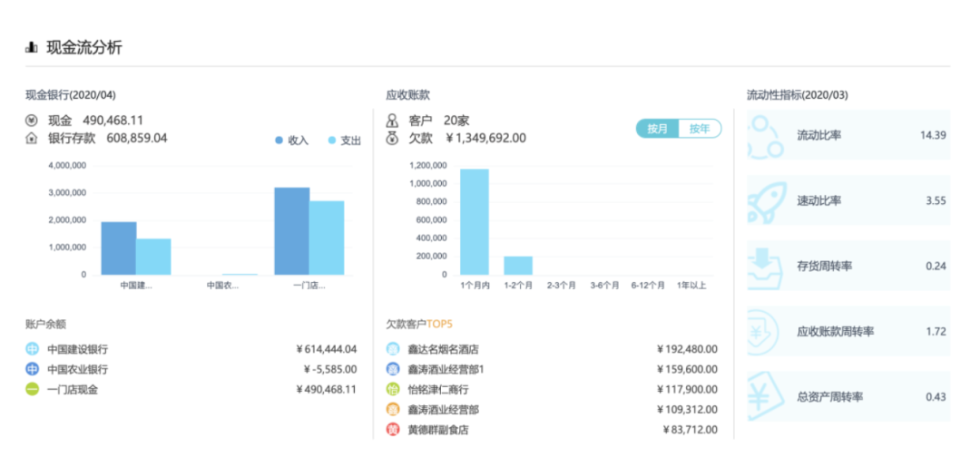Click the cash coin icon beside 现金
Viewport: 980px width, 466px height.
click(32, 121)
